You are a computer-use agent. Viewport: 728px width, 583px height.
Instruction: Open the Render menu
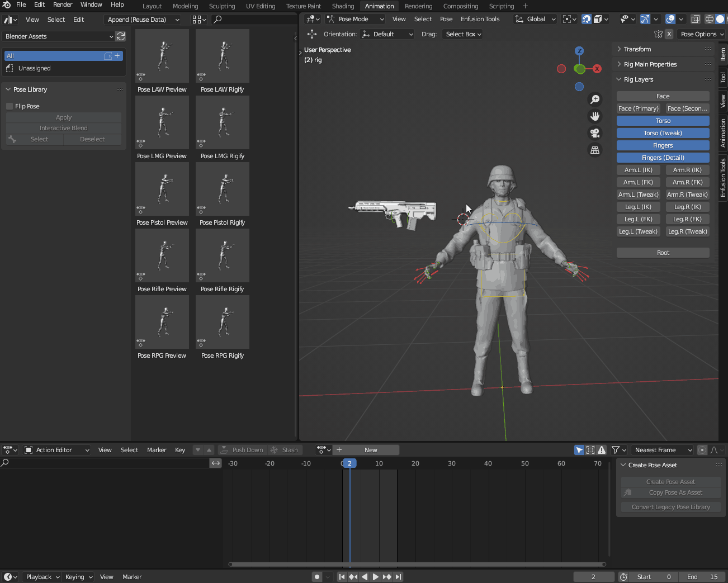(63, 4)
